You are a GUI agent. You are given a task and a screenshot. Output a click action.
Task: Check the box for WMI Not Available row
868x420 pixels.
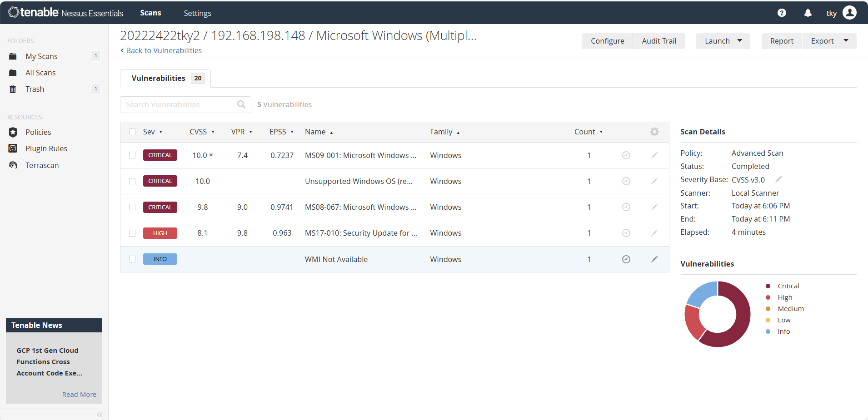(132, 259)
